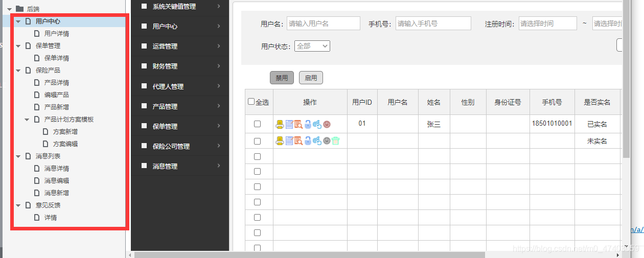Screen dimensions: 644x258
Task: Open the 用户状态 dropdown
Action: click(x=312, y=46)
